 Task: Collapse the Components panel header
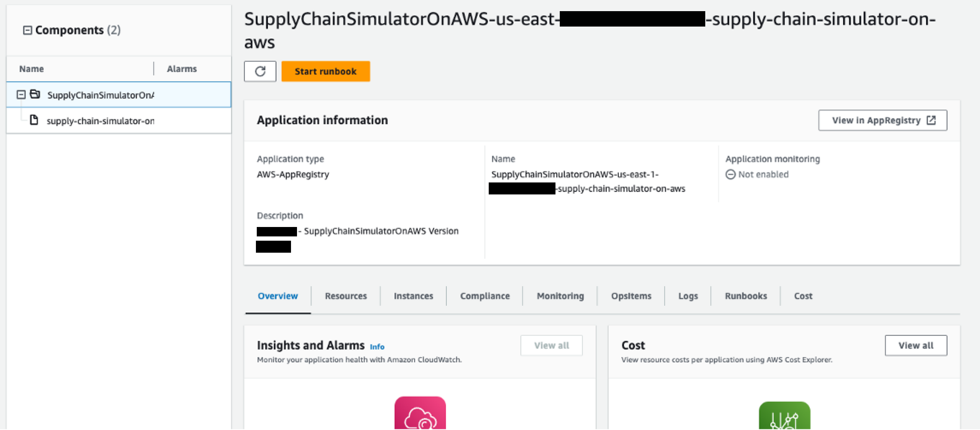tap(27, 30)
